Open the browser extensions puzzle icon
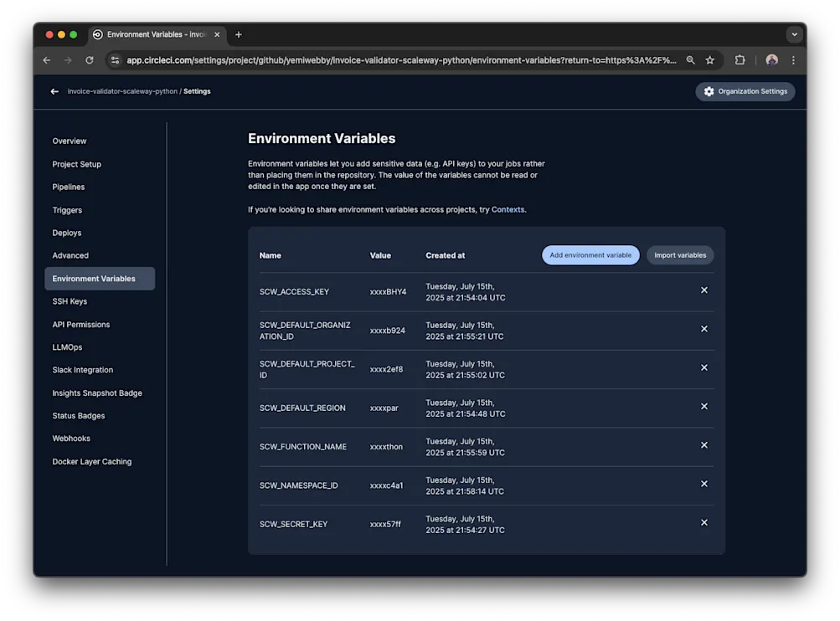The height and width of the screenshot is (621, 840). (x=740, y=59)
